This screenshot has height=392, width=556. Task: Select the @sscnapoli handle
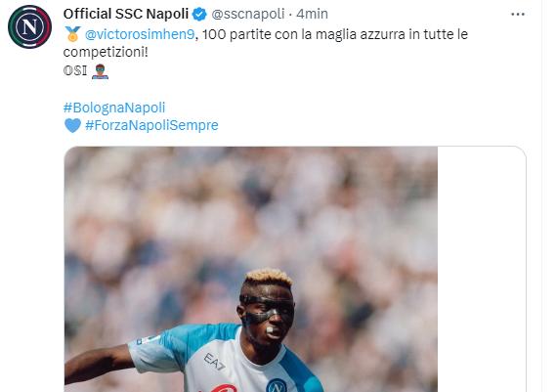[248, 15]
